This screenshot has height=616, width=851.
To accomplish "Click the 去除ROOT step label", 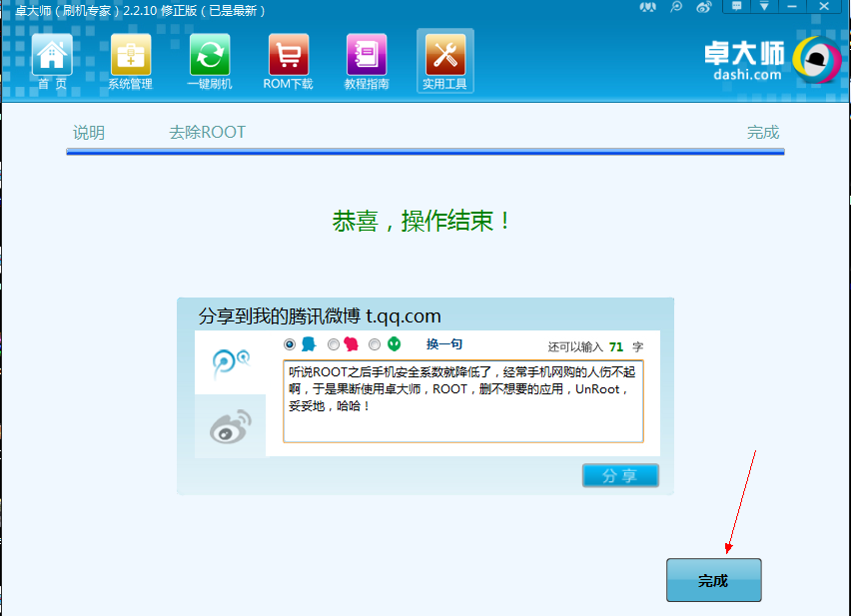I will (x=208, y=133).
